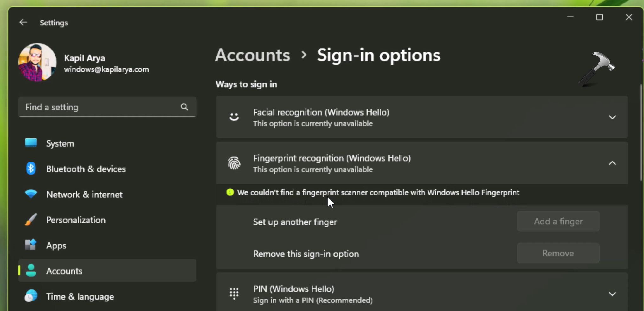Click the fingerprint scanner warning icon
Image resolution: width=644 pixels, height=311 pixels.
point(230,192)
